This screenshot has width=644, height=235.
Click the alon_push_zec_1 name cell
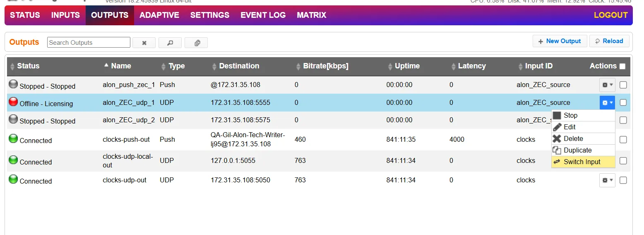click(x=129, y=85)
